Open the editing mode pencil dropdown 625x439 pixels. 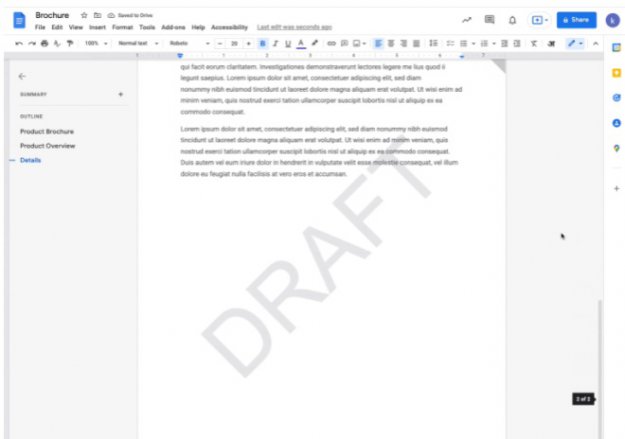click(x=575, y=43)
